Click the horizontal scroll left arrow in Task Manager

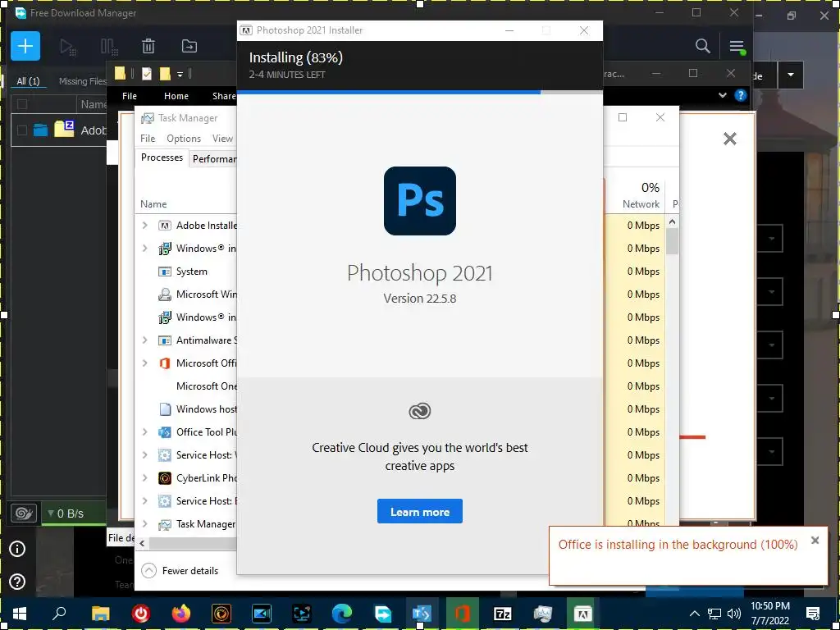click(142, 543)
